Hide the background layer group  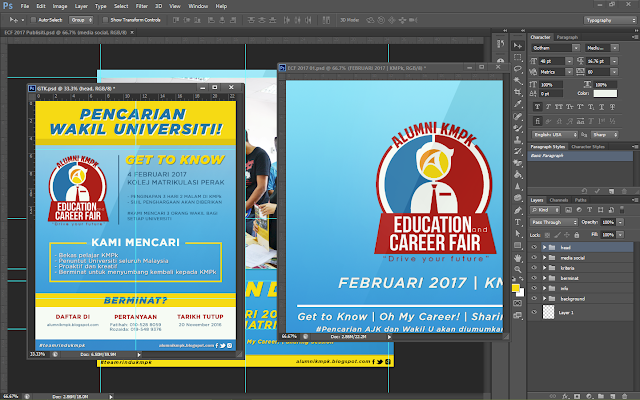point(534,298)
